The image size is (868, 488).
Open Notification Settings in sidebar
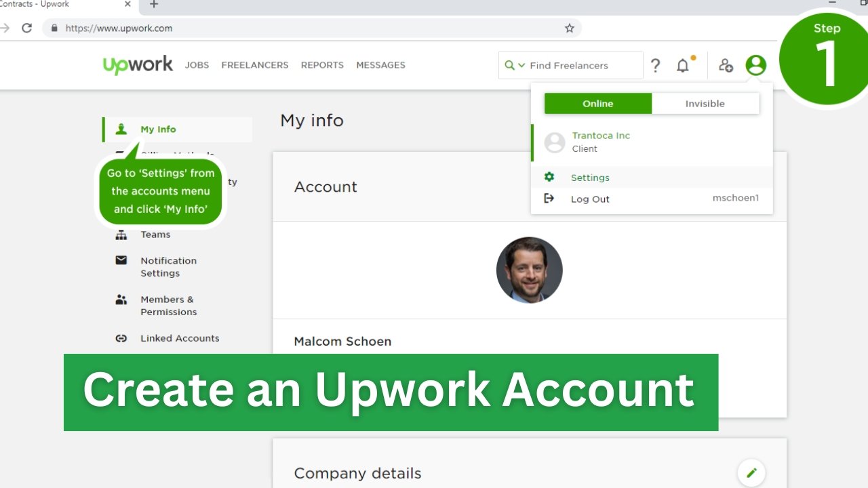(x=168, y=267)
